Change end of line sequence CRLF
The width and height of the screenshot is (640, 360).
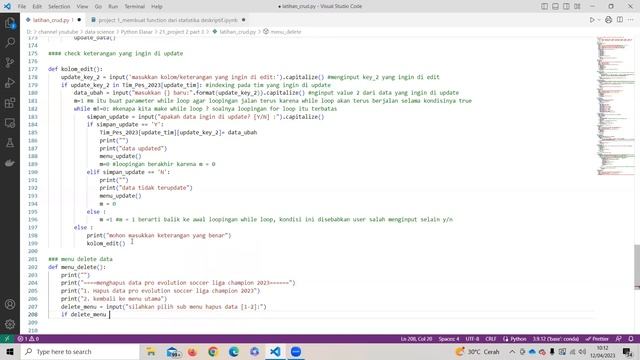pyautogui.click(x=491, y=339)
